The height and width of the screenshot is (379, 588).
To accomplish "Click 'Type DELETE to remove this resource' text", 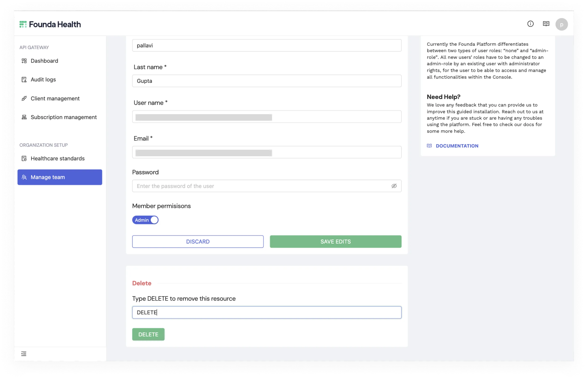I will coord(184,299).
